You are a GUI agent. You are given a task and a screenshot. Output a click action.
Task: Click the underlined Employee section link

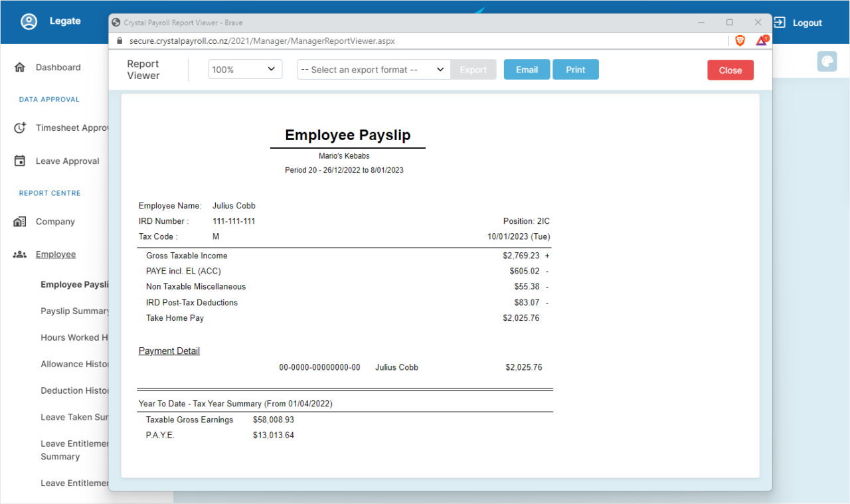point(55,254)
